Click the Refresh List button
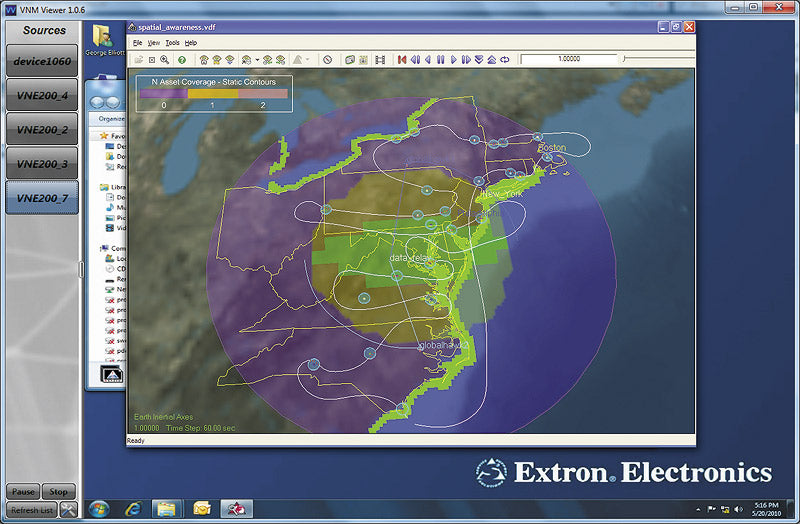Image resolution: width=800 pixels, height=524 pixels. click(x=32, y=510)
